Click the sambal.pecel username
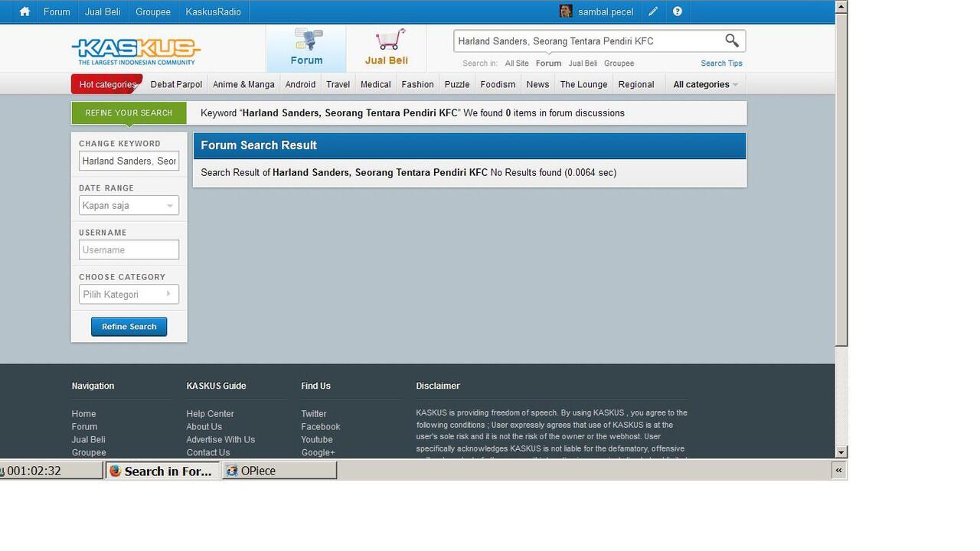 606,11
